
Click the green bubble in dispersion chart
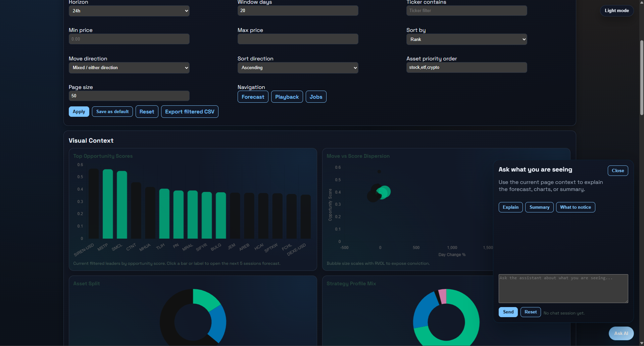386,192
